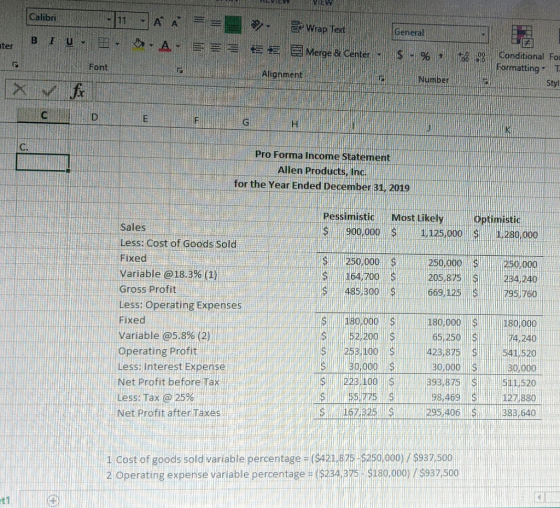Click the Merge & Center button
Screen dimensions: 560x508
[x=331, y=52]
